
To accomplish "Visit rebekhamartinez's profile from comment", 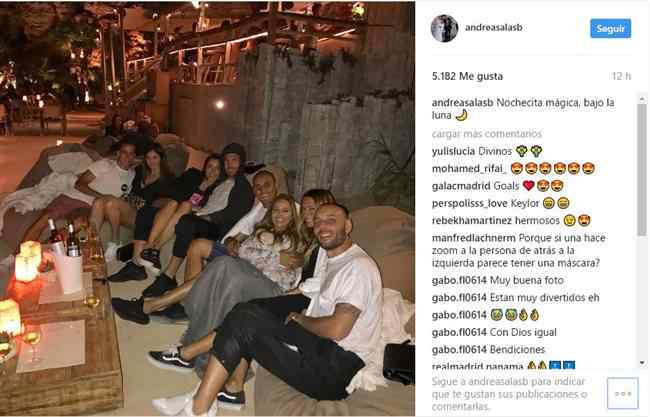I will [x=473, y=221].
